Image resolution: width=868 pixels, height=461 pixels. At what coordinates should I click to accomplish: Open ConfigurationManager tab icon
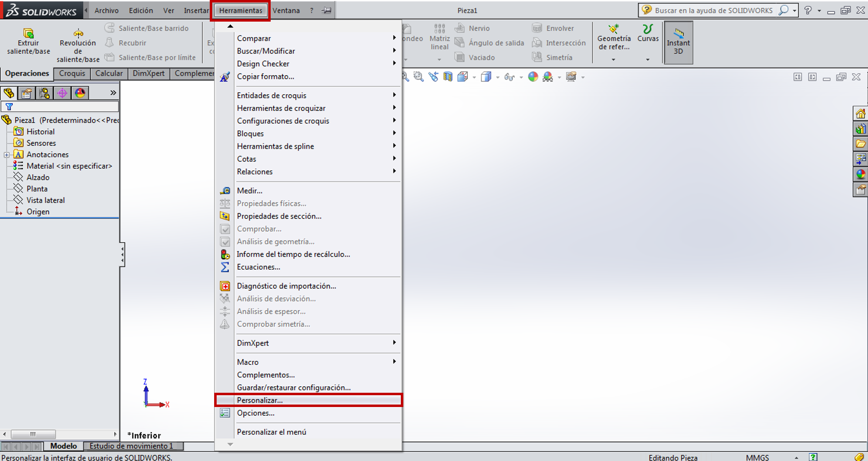tap(44, 93)
